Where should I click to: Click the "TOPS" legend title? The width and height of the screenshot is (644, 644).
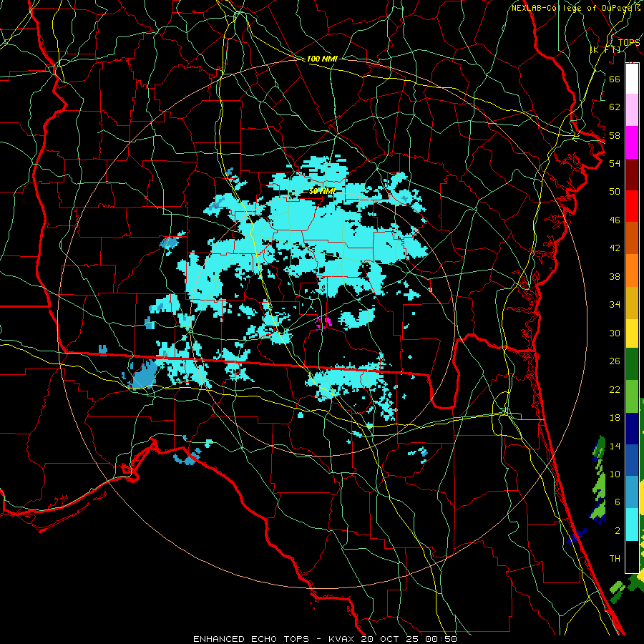point(629,43)
